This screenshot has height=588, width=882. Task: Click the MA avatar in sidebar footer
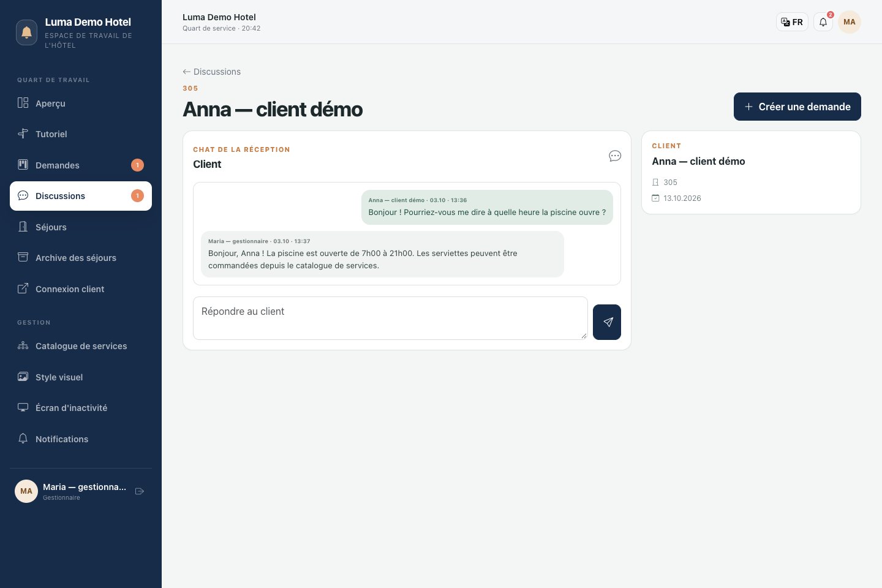pyautogui.click(x=26, y=491)
